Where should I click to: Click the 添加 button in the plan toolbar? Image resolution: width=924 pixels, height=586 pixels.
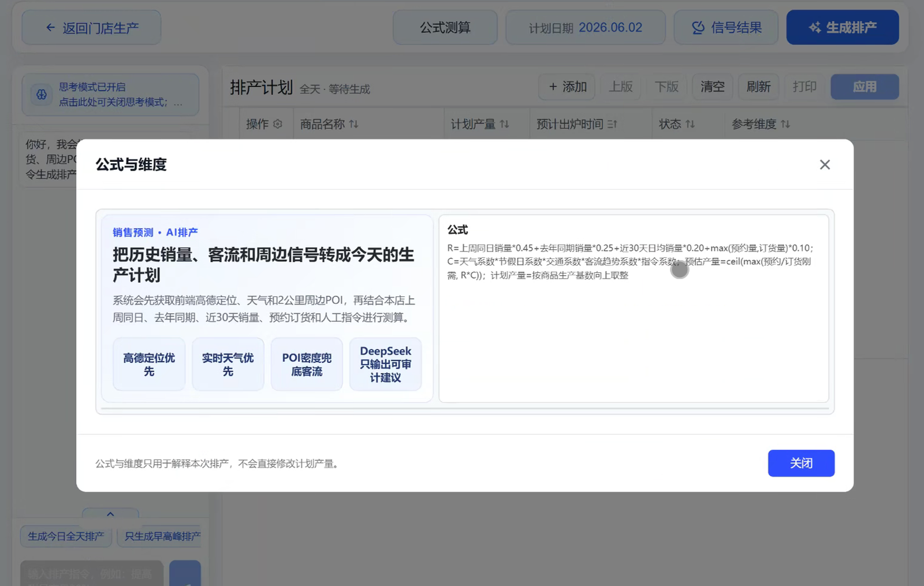pyautogui.click(x=567, y=87)
